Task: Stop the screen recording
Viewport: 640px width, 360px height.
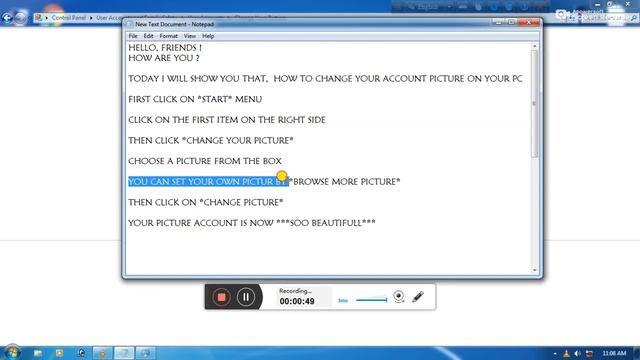Action: point(221,297)
